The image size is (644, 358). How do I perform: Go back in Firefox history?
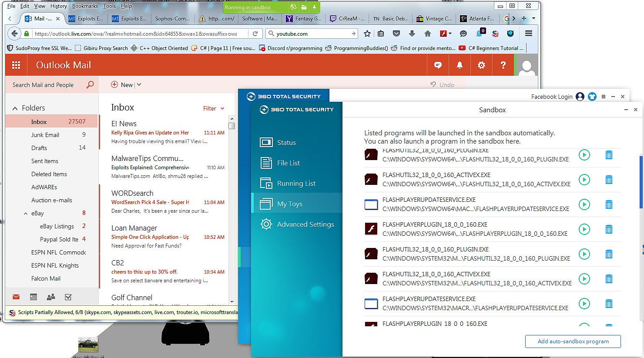click(15, 33)
